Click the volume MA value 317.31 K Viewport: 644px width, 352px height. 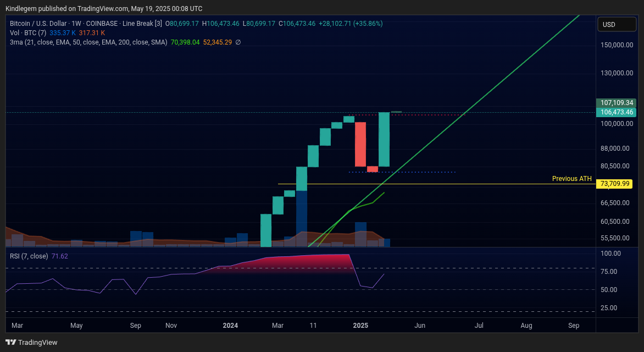pos(92,32)
